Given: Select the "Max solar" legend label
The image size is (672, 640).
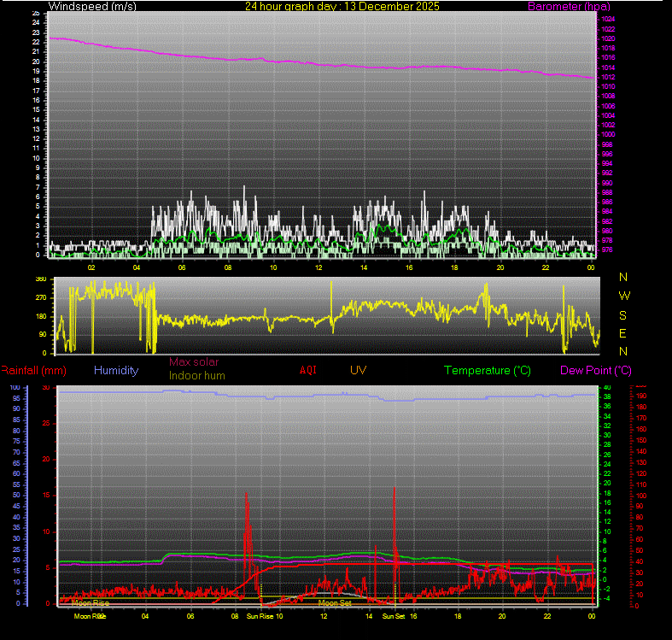Looking at the screenshot, I should (194, 362).
